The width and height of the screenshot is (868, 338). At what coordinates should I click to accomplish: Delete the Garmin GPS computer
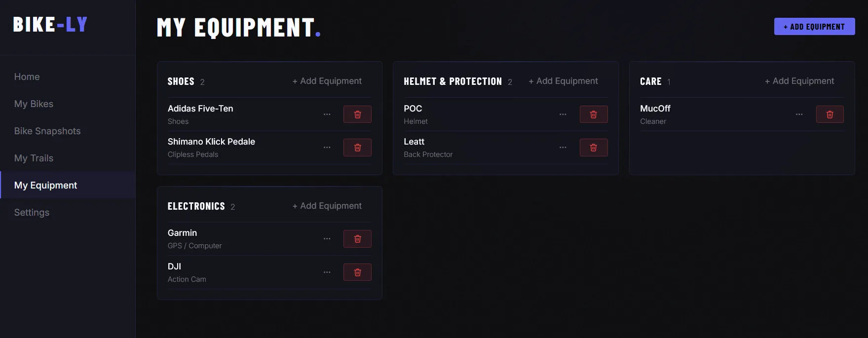(x=357, y=238)
